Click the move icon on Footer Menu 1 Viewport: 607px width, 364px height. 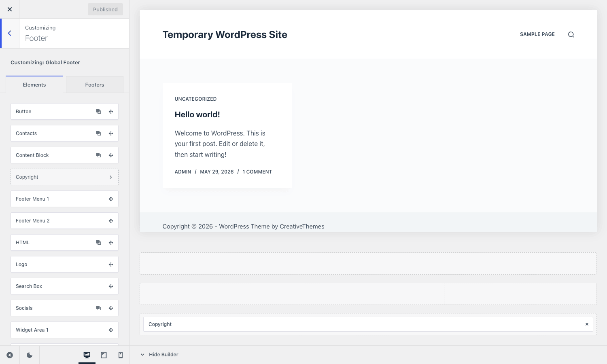coord(111,199)
